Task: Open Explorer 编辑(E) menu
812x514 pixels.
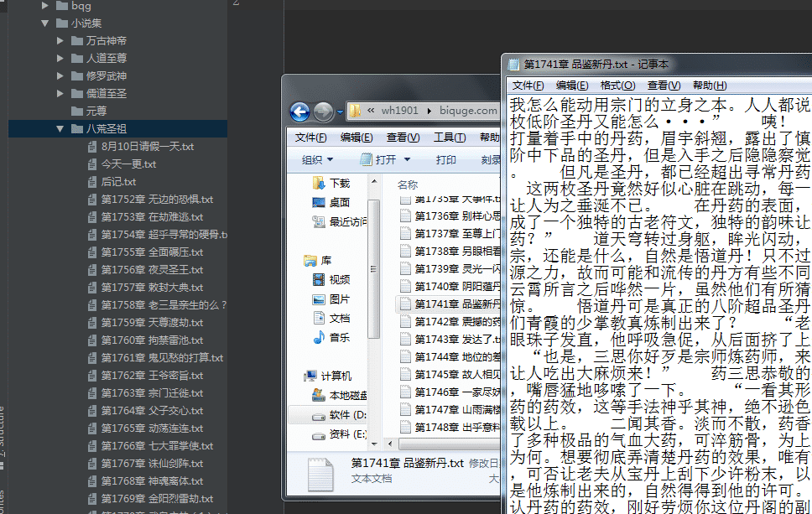Action: [x=357, y=138]
